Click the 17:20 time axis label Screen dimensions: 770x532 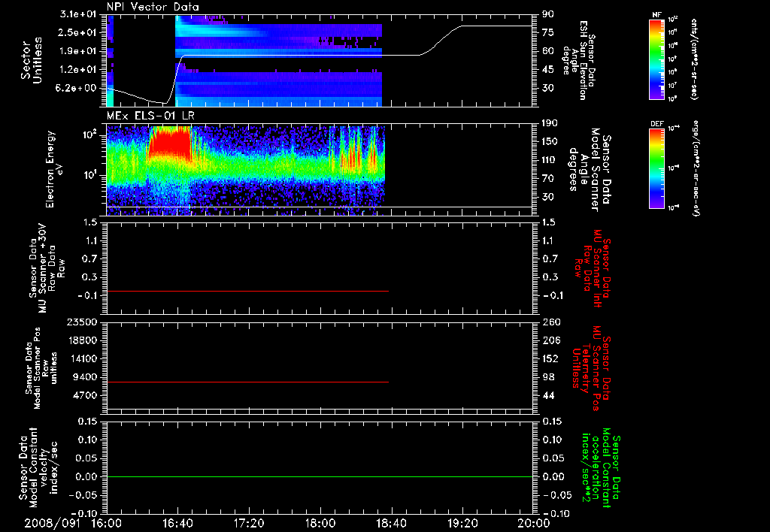[249, 523]
